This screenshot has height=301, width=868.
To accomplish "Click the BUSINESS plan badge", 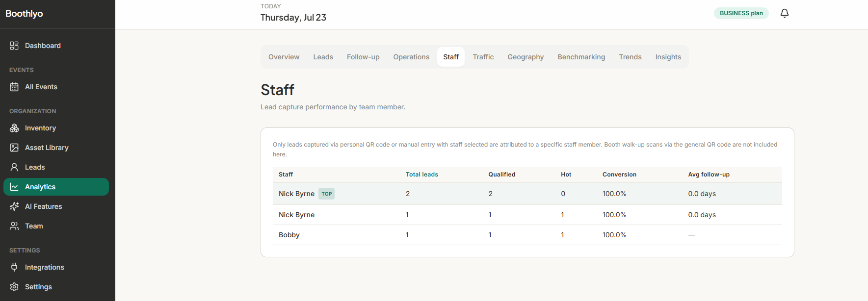I will 741,13.
